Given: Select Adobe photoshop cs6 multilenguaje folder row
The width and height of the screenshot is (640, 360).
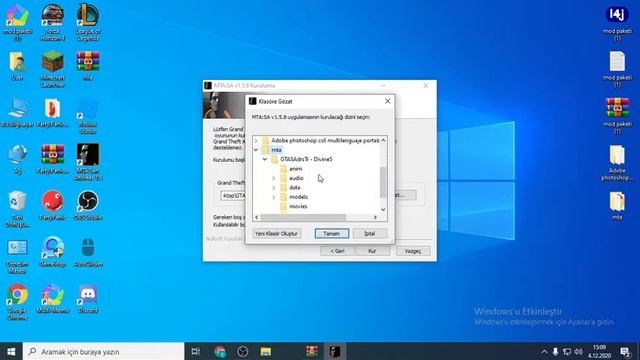Looking at the screenshot, I should 325,140.
